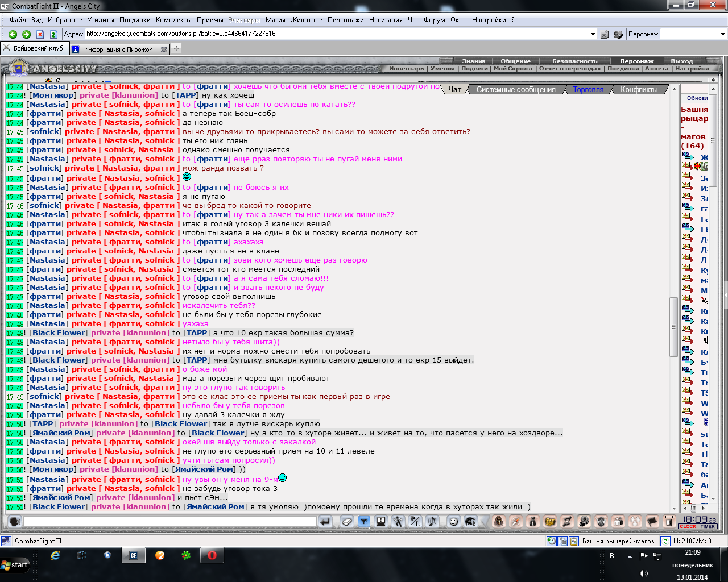This screenshot has height=582, width=728.
Task: Open Opera browser from taskbar
Action: [x=212, y=555]
